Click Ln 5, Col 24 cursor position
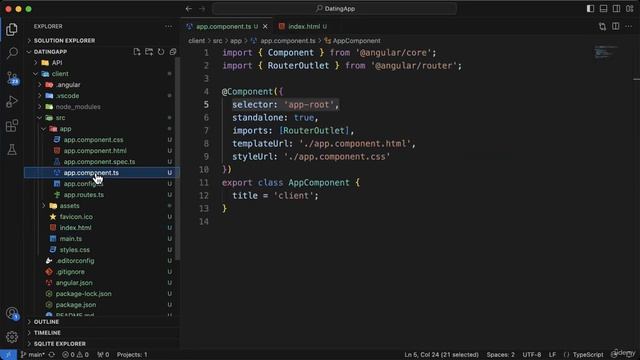This screenshot has height=360, width=640. click(x=441, y=355)
